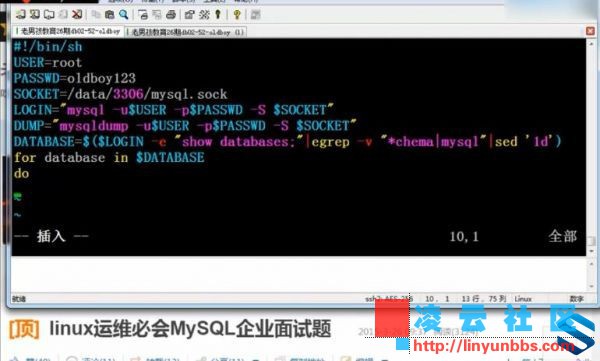
Task: Open Session Options icon in toolbar
Action: point(189,15)
